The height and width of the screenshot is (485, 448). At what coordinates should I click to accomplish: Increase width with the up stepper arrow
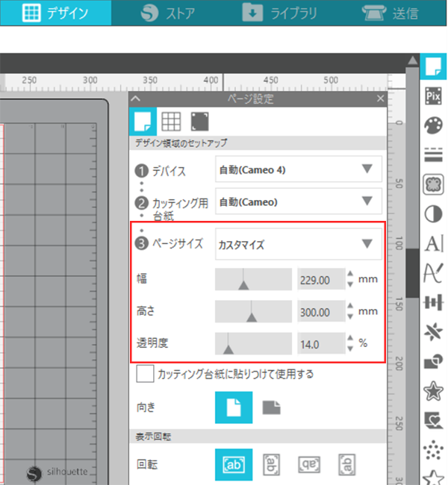(x=350, y=274)
